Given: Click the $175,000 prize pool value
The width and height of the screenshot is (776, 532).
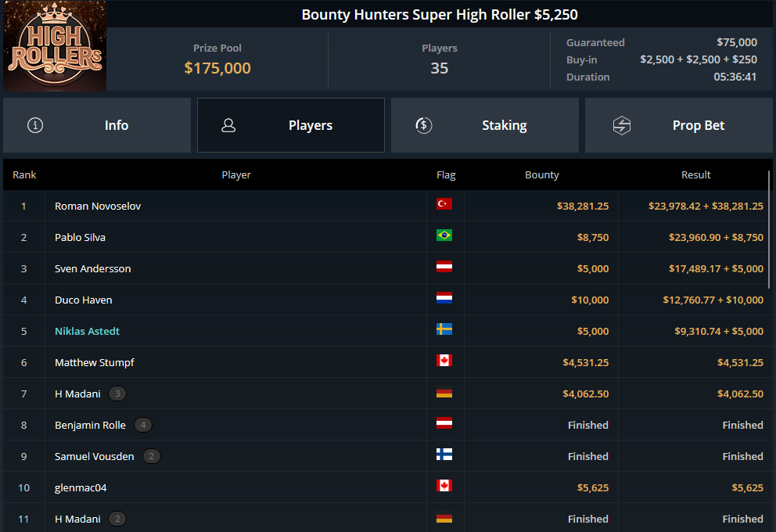Looking at the screenshot, I should coord(217,68).
